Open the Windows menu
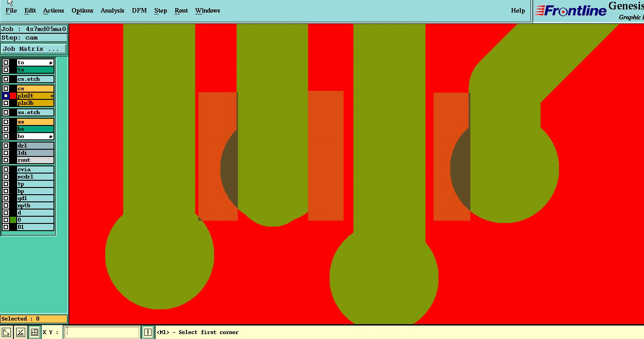 (208, 10)
